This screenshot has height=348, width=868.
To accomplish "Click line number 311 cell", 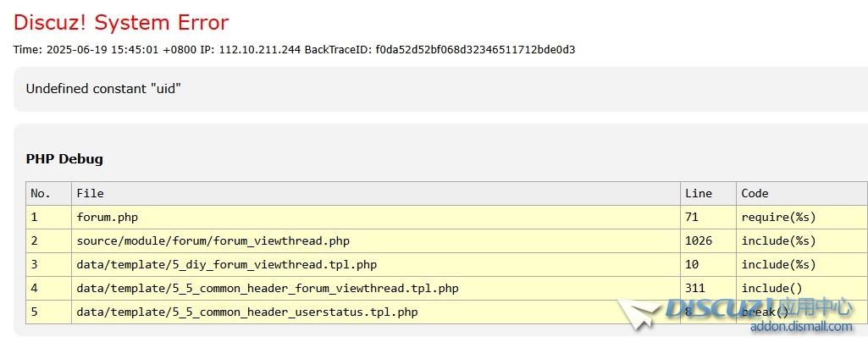I will coord(694,289).
